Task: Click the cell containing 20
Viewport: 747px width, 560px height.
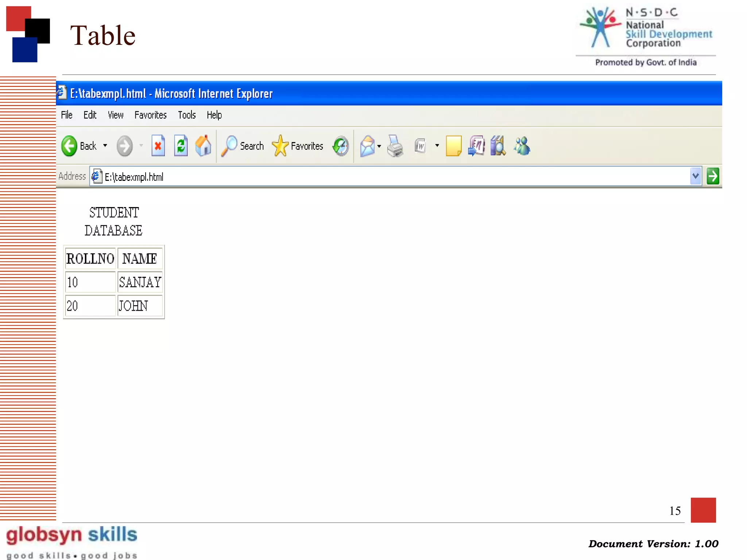Action: (90, 306)
